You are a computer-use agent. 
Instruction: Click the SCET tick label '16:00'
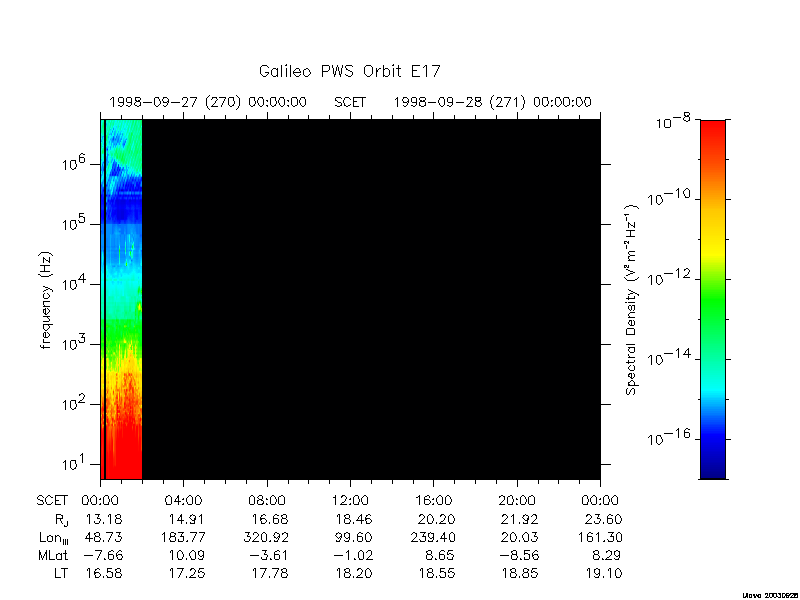[433, 501]
